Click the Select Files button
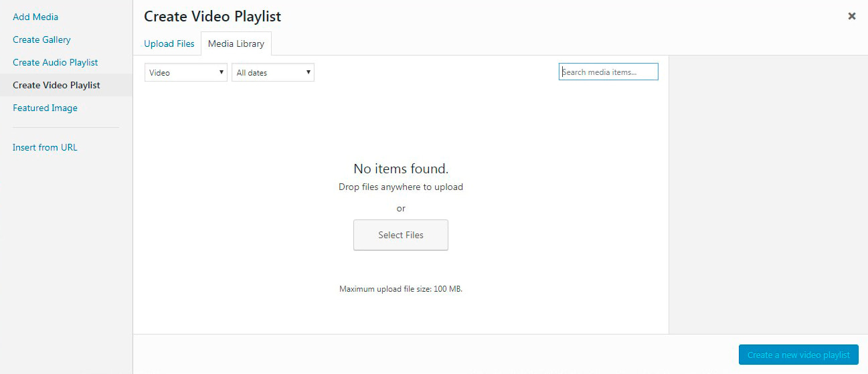This screenshot has width=868, height=374. point(401,235)
